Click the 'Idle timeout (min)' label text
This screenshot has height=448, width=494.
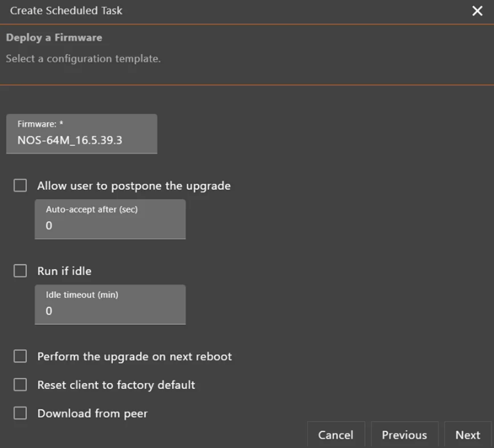pyautogui.click(x=82, y=295)
